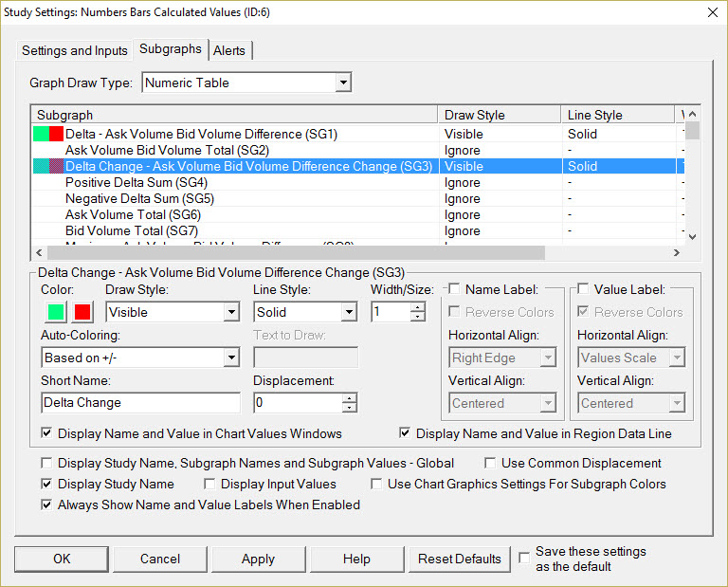Enable Display Study Name, Subgraph Names Global
728x587 pixels.
pos(46,463)
